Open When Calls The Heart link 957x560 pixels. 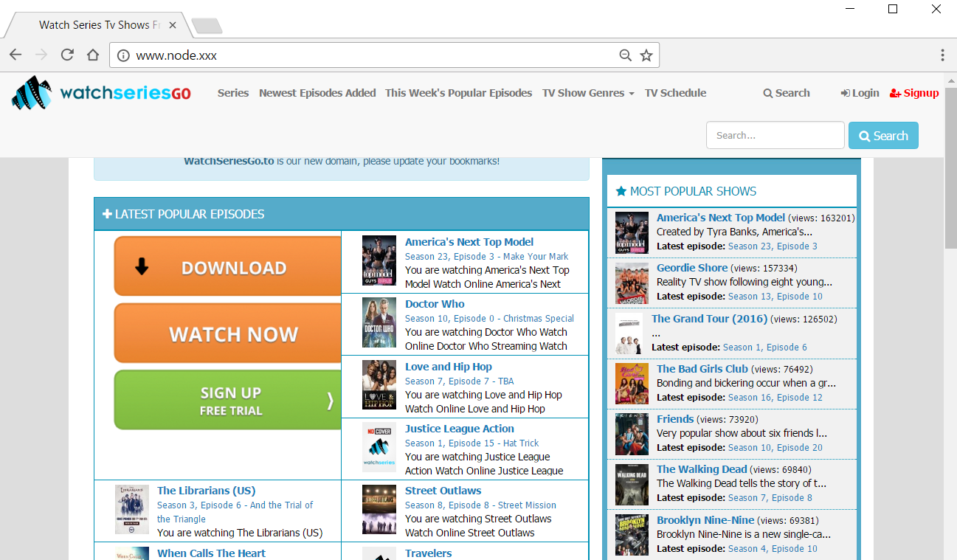(211, 553)
